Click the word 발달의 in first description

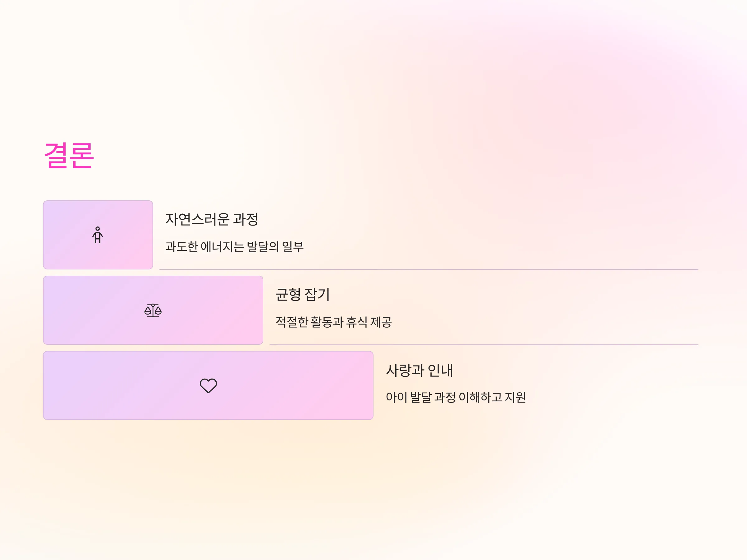click(x=263, y=247)
